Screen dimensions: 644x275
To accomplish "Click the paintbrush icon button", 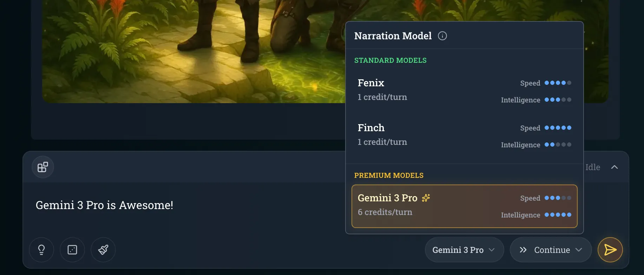I will (103, 250).
